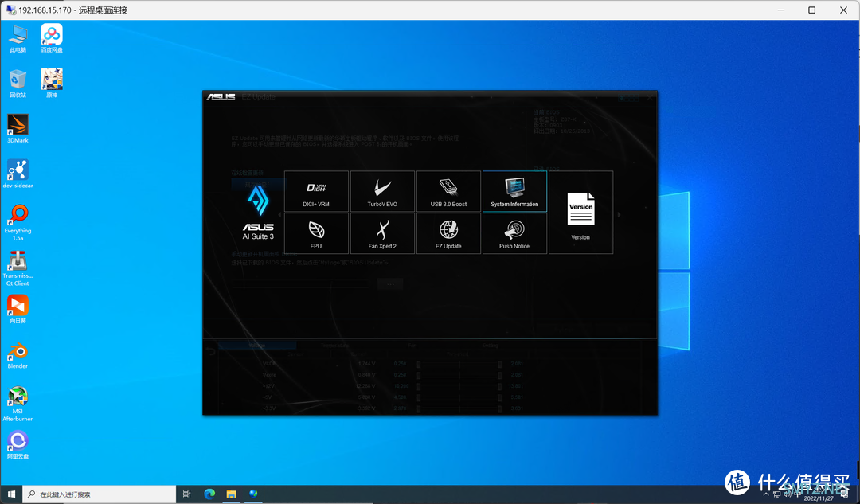Select the 此电脑 desktop icon
The image size is (860, 504).
point(18,38)
